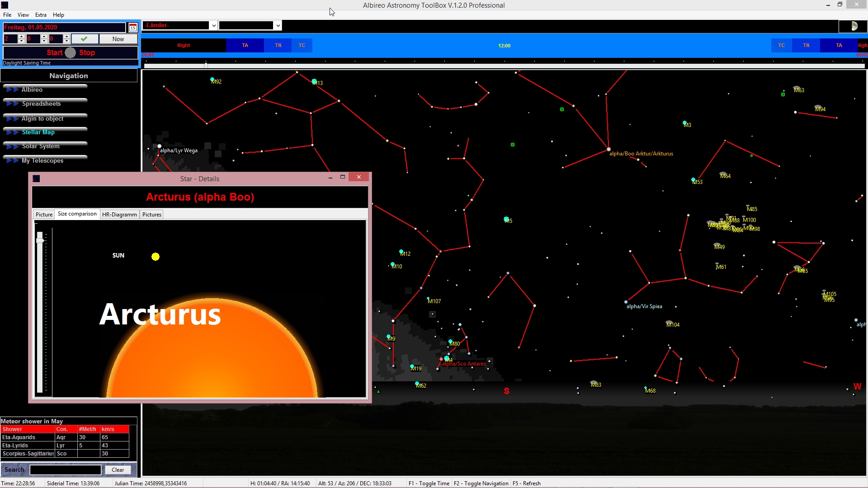Click the moon phase icon

tap(854, 26)
